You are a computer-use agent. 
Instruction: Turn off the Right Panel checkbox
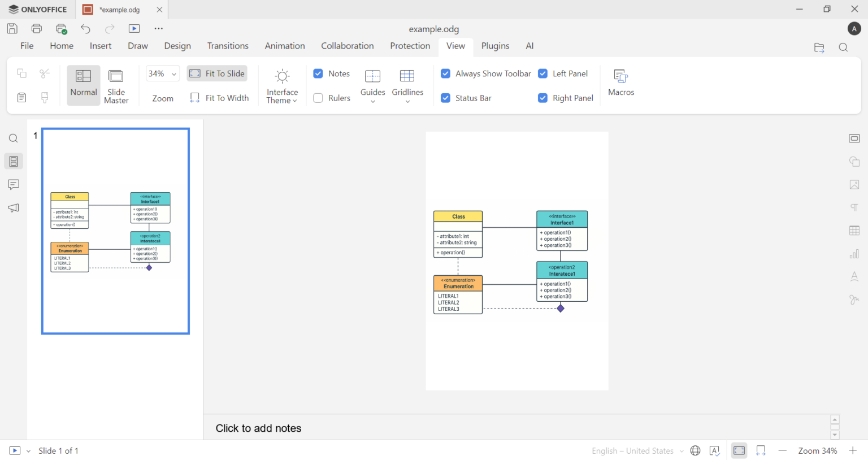coord(542,97)
